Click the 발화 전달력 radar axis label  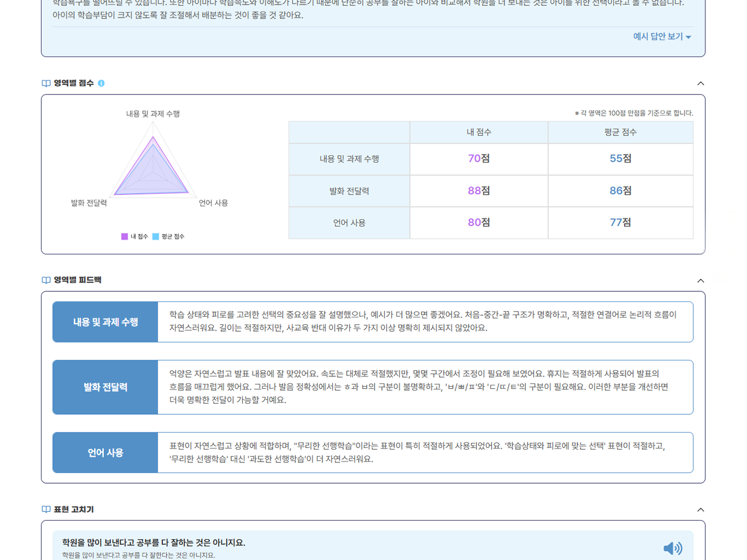click(89, 203)
